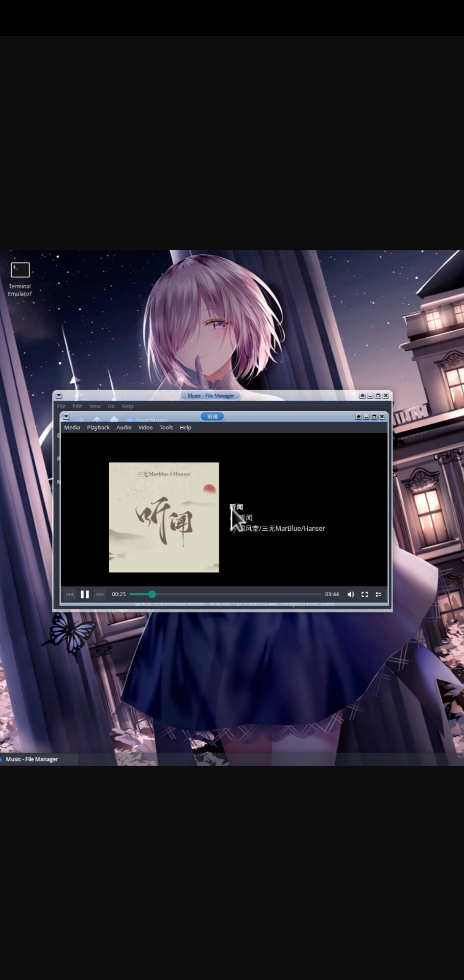This screenshot has height=980, width=464.
Task: Pause the playing track
Action: pyautogui.click(x=85, y=594)
